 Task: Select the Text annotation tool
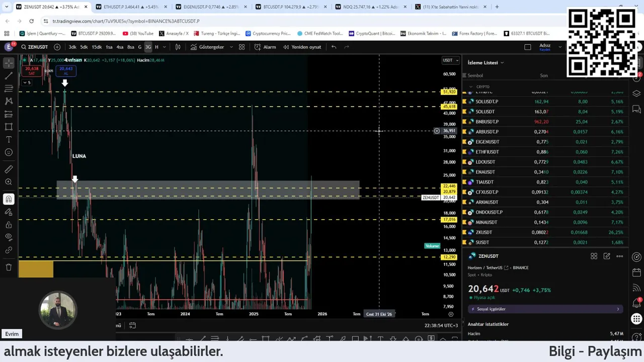(9, 139)
